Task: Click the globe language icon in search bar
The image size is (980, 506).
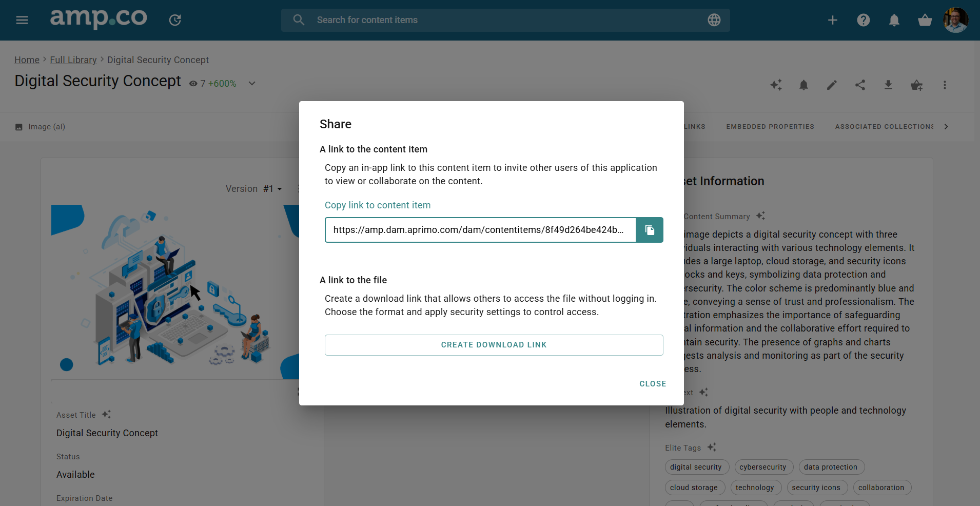Action: tap(714, 20)
